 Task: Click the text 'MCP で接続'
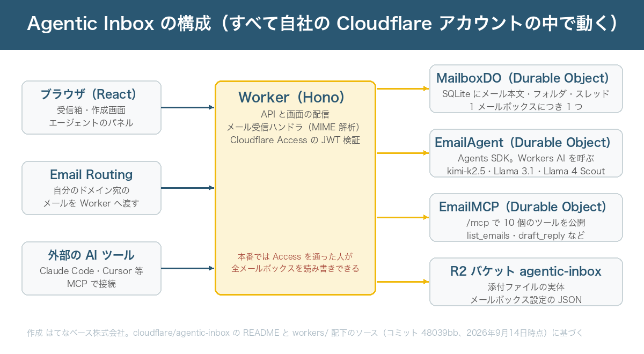coord(91,284)
